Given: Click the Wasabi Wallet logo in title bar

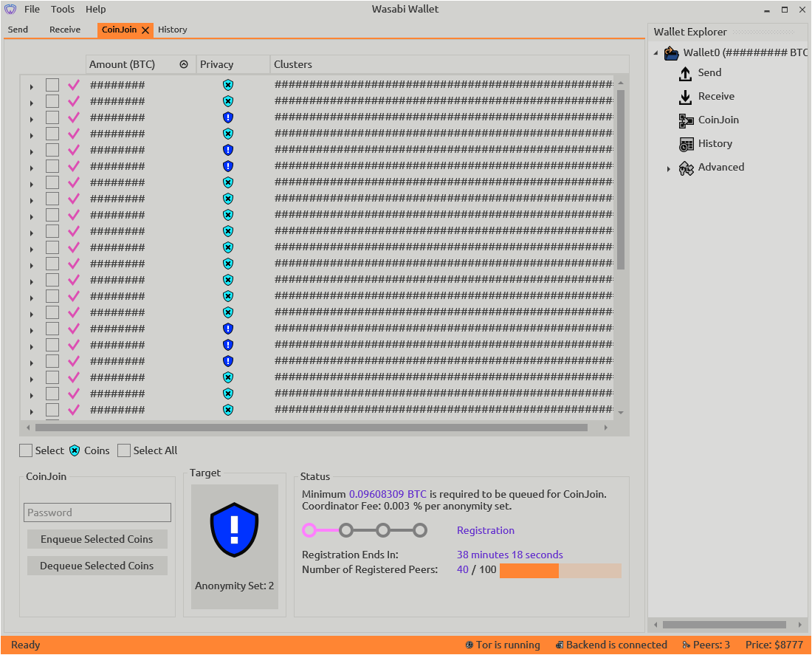Looking at the screenshot, I should click(10, 10).
